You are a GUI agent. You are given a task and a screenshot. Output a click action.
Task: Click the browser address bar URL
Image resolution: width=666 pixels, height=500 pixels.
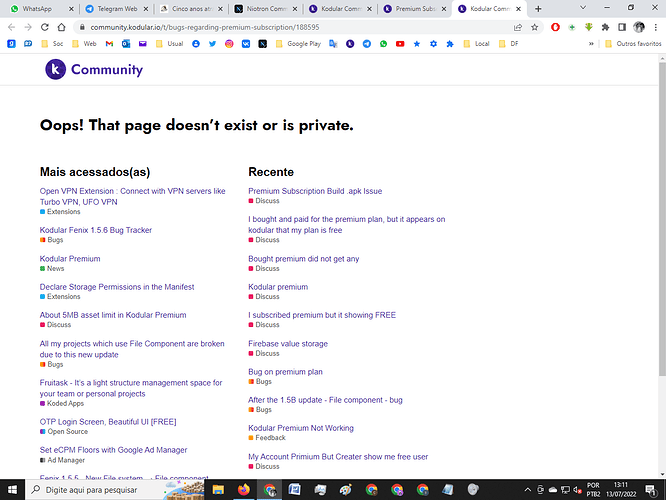200,27
